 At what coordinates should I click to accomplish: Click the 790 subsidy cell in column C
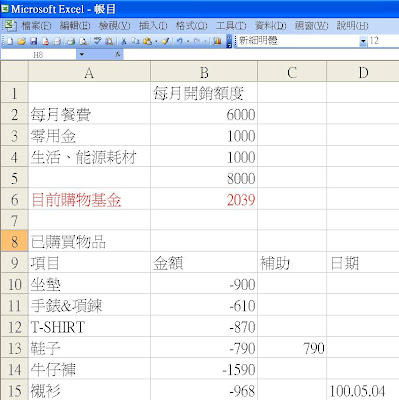292,348
